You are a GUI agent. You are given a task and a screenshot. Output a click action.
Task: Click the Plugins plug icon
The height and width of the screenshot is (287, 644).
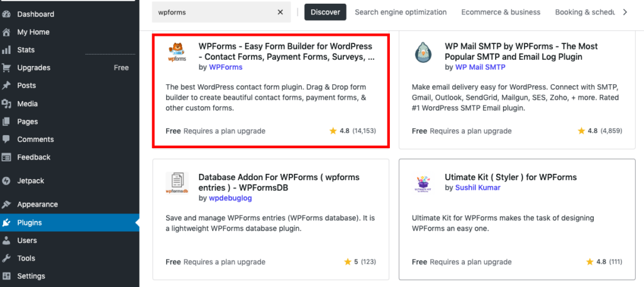[x=6, y=223]
